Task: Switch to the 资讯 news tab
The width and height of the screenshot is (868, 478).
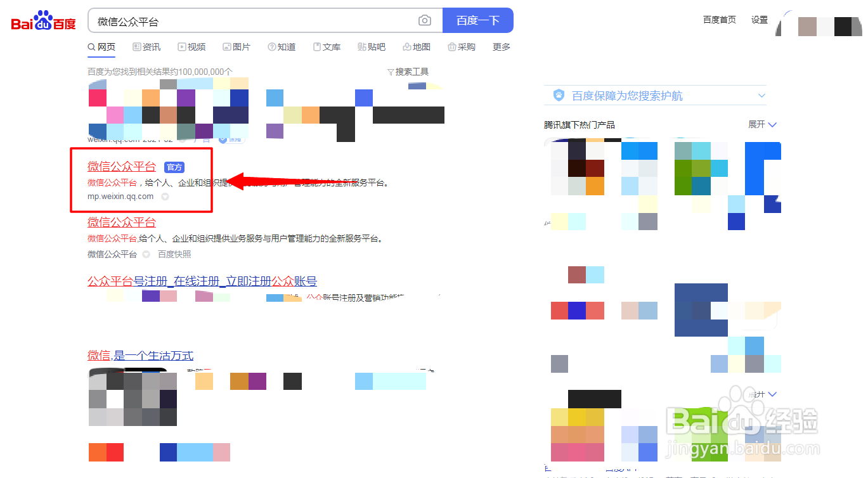Action: coord(146,46)
